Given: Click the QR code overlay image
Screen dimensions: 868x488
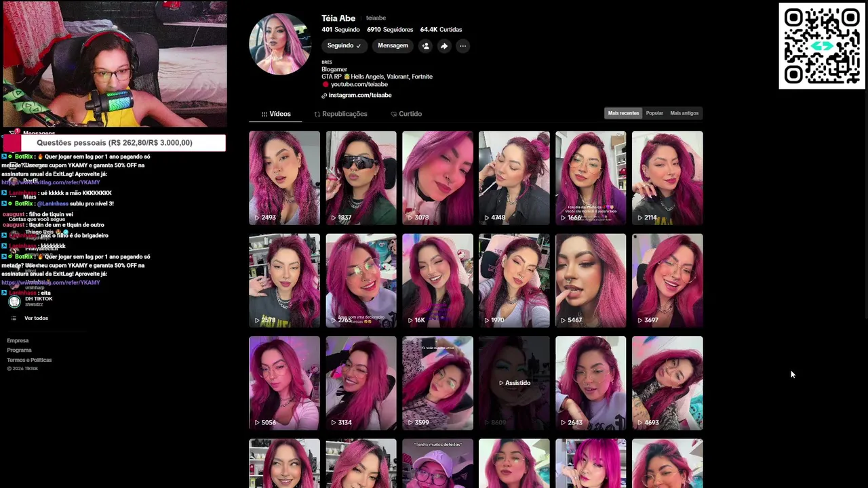Looking at the screenshot, I should point(822,46).
